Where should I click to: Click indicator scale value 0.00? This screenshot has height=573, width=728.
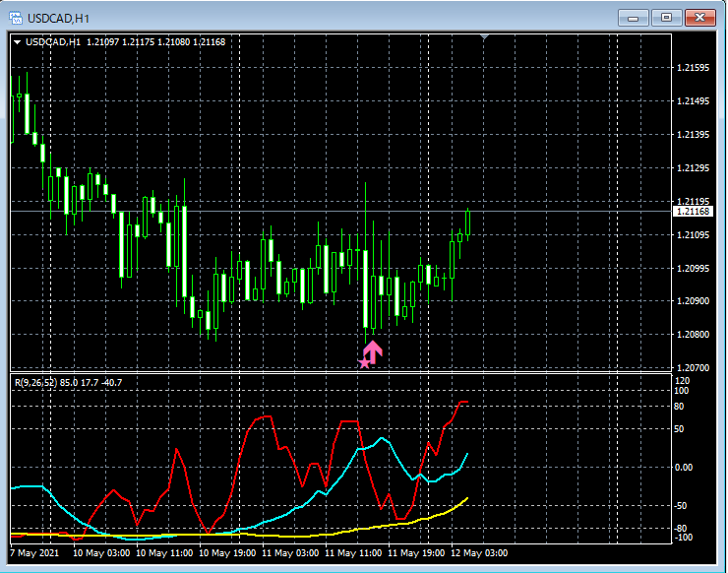[684, 468]
